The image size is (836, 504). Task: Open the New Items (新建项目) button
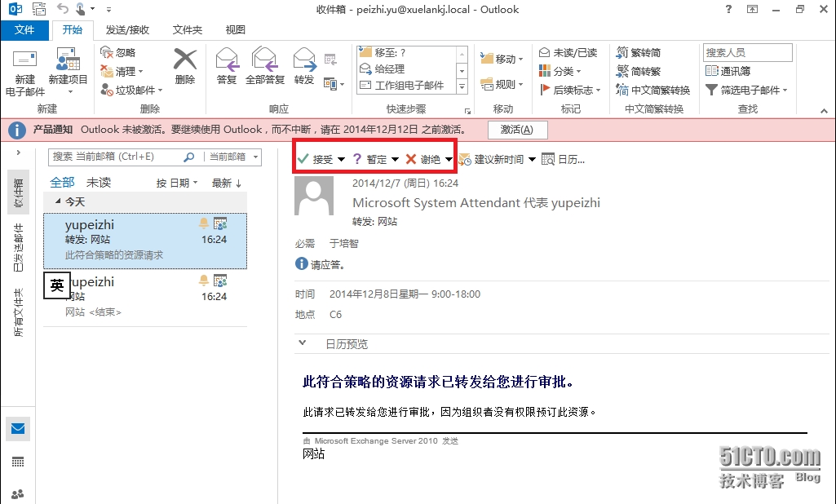tap(68, 72)
